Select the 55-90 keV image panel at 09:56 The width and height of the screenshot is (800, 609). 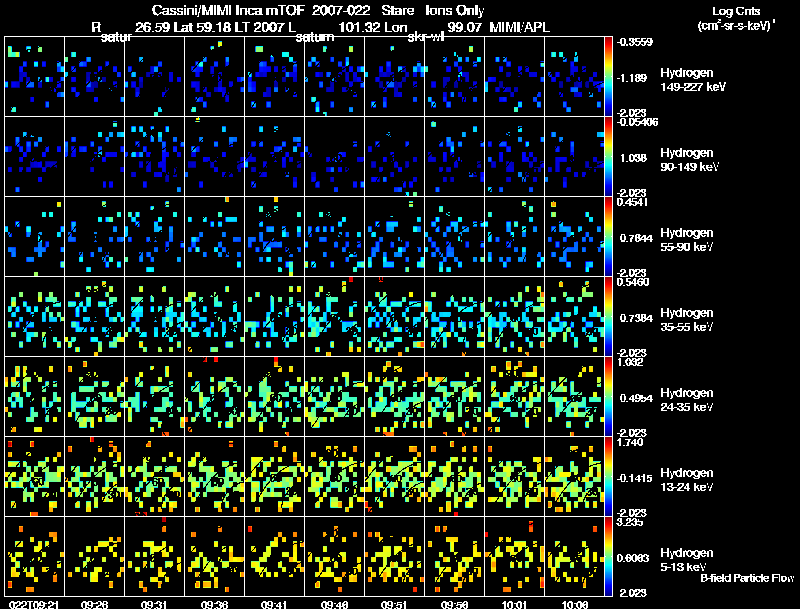[455, 236]
